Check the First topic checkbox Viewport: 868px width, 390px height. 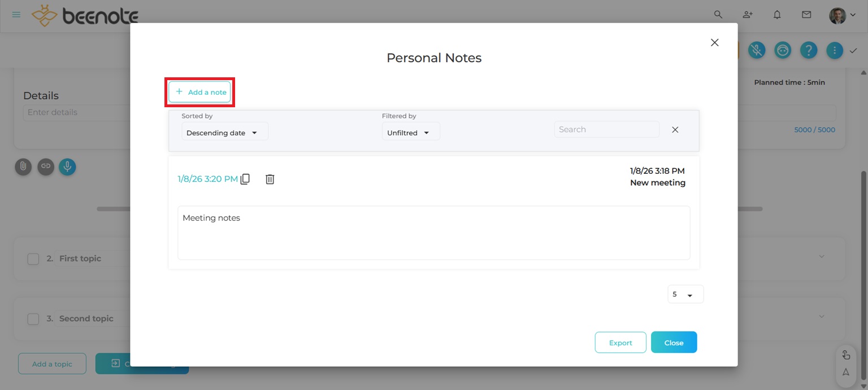33,258
